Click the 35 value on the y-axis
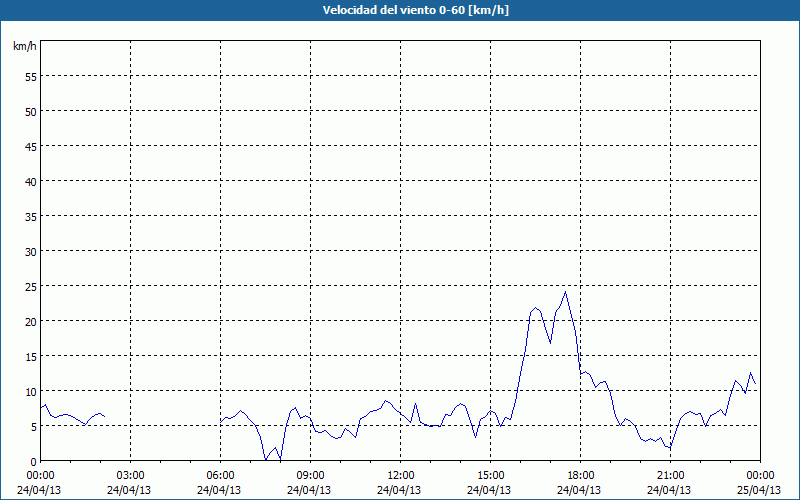Screen dimensions: 800x500 pos(31,216)
